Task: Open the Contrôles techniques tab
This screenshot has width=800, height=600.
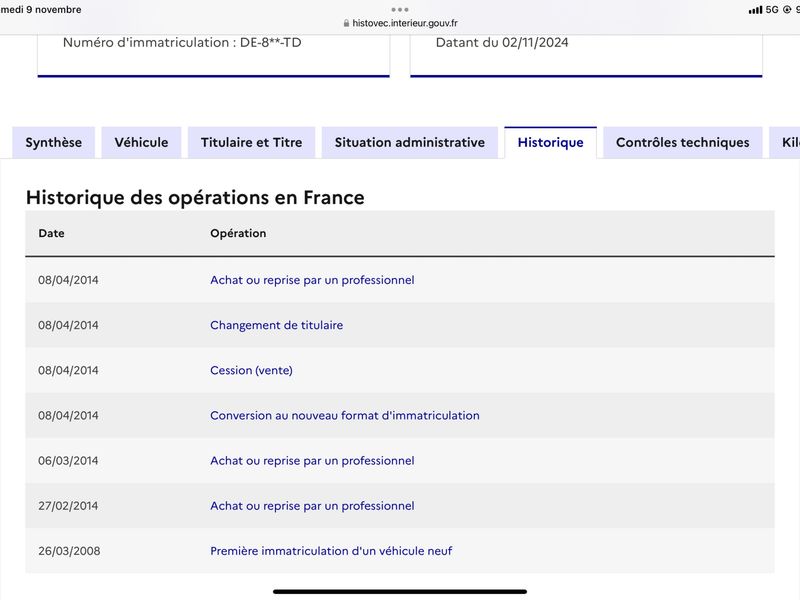Action: tap(683, 142)
